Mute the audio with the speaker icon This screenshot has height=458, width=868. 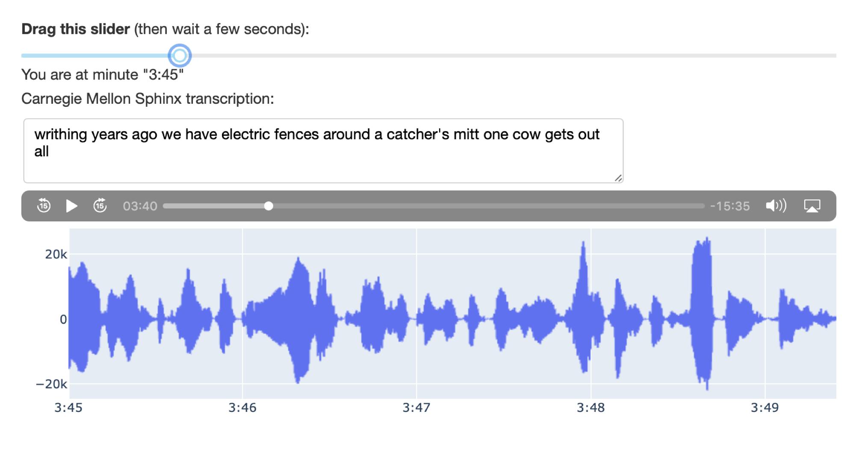click(776, 206)
